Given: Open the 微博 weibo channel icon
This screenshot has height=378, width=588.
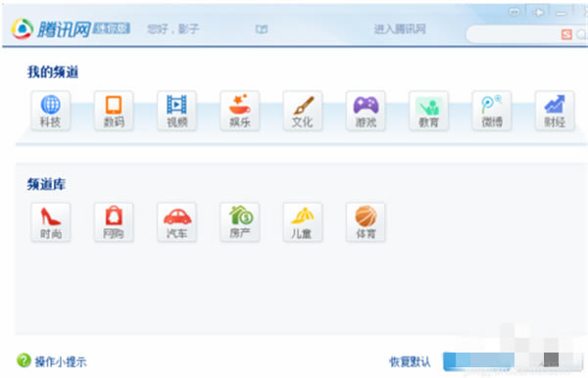Looking at the screenshot, I should pos(491,111).
